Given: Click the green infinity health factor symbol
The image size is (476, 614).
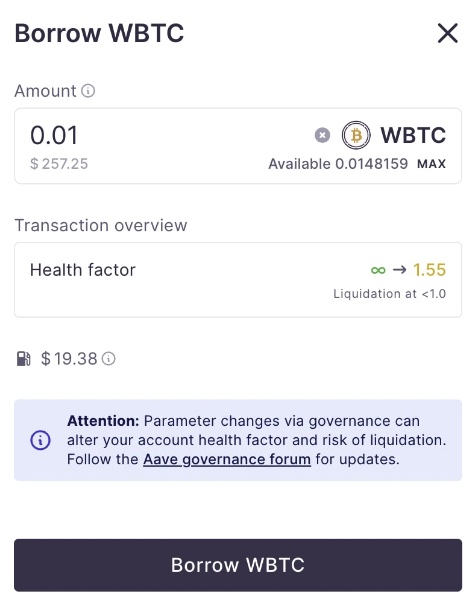Looking at the screenshot, I should coord(378,270).
